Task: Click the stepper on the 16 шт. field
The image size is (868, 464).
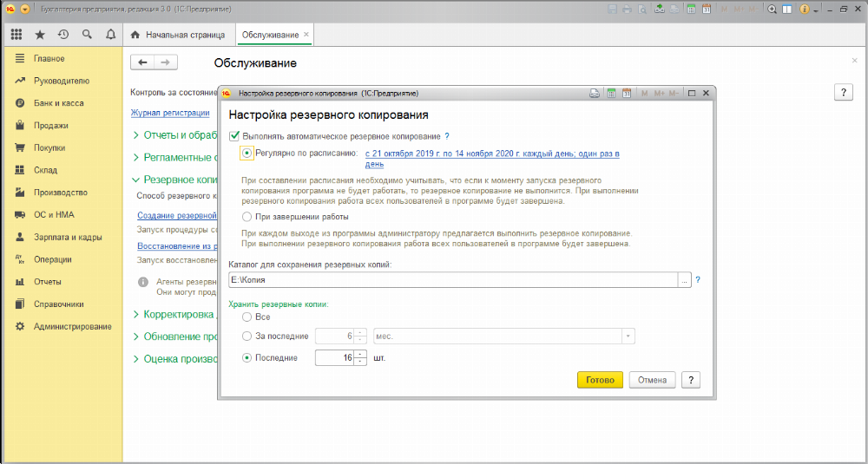Action: pos(360,358)
